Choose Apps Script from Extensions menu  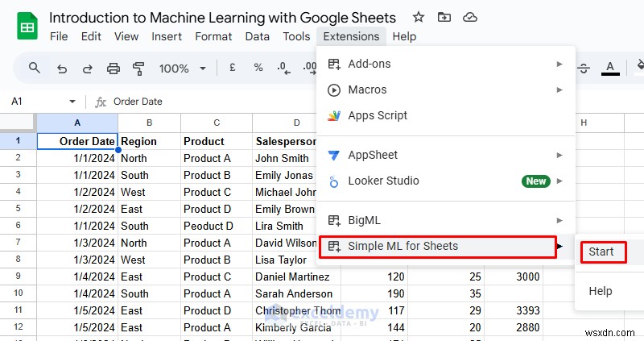tap(446, 116)
